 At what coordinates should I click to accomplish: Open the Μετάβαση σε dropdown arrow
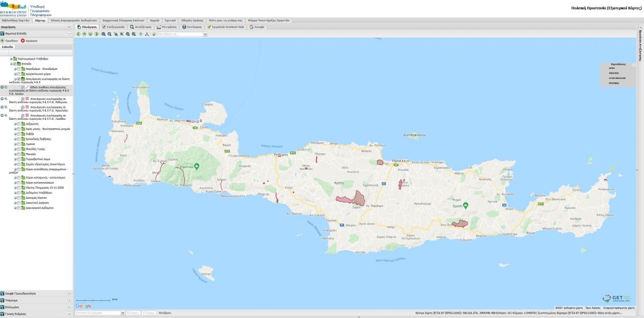pyautogui.click(x=205, y=34)
